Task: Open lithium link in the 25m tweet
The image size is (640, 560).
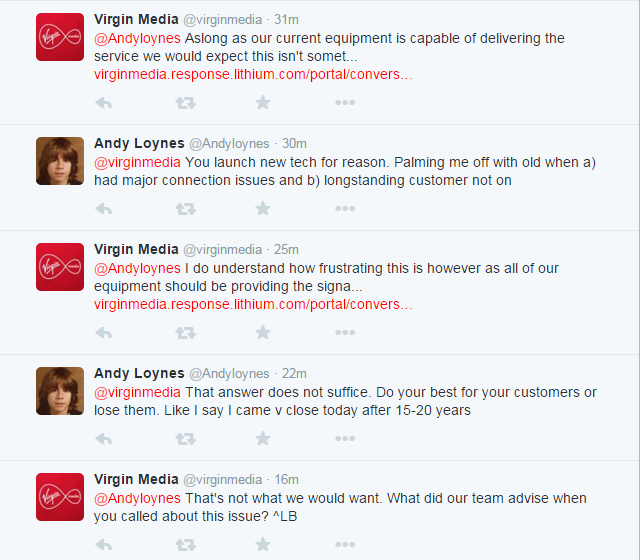Action: 252,304
